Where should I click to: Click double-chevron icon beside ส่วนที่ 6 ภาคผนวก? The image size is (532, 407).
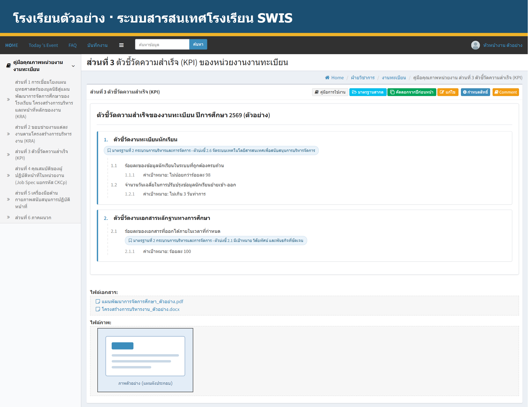point(8,217)
